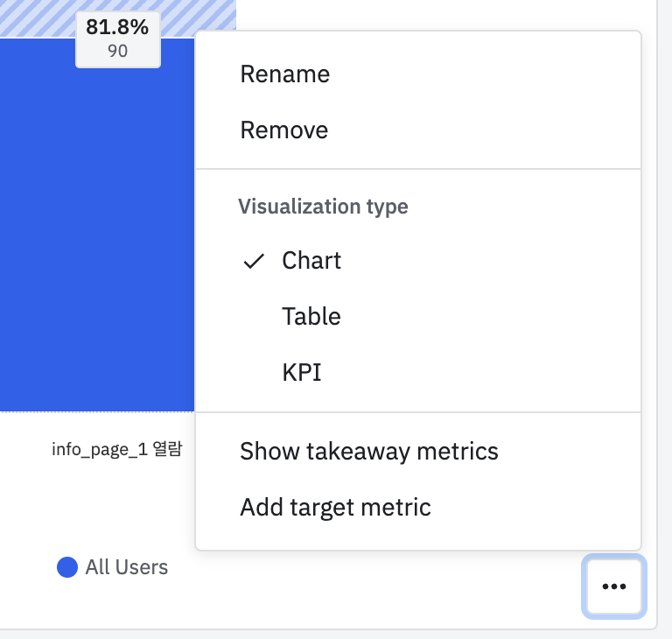Click the All Users legend label
This screenshot has width=672, height=639.
126,567
